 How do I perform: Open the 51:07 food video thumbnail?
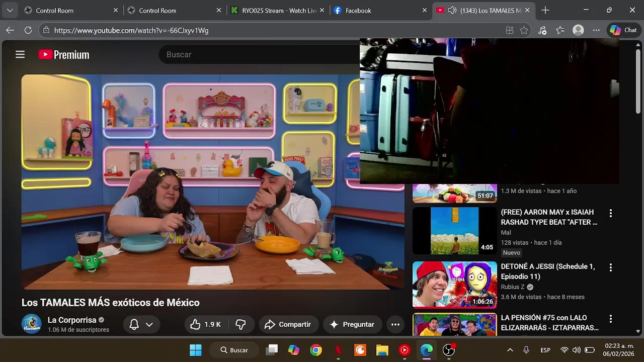454,194
